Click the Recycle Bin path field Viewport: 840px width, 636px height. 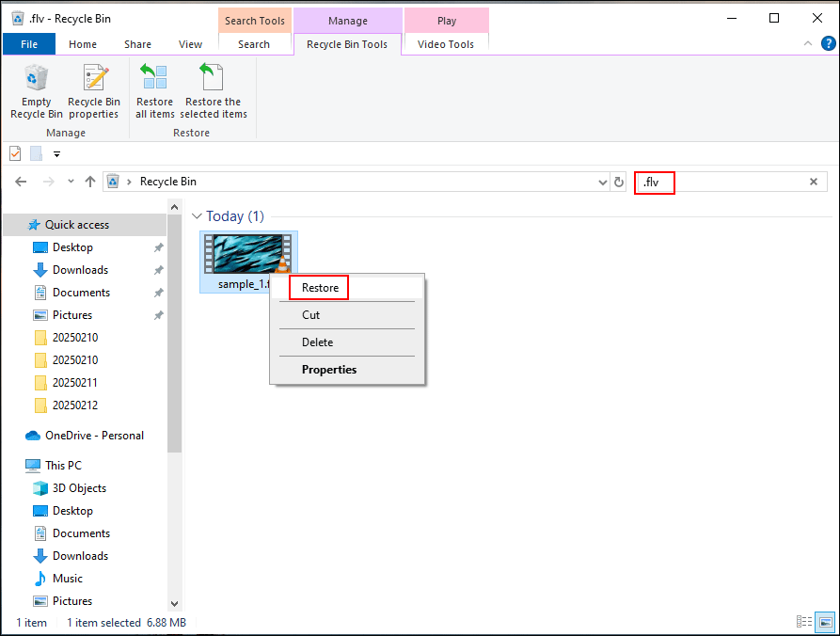click(364, 182)
